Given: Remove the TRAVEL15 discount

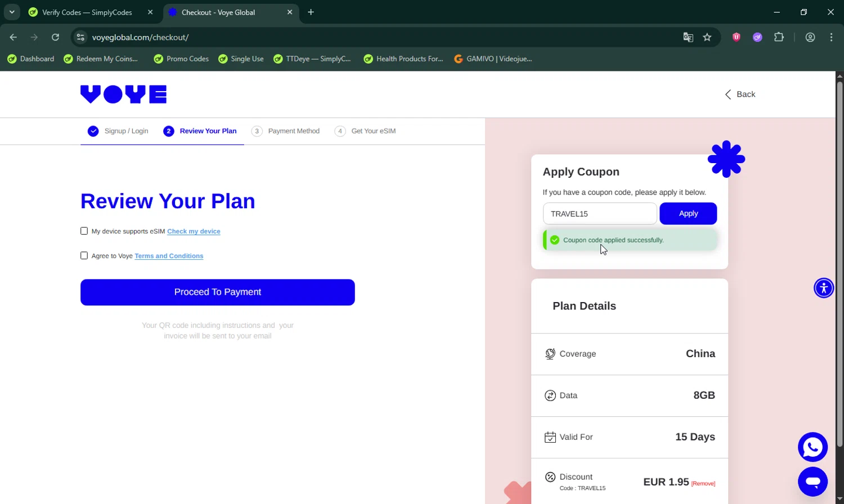Looking at the screenshot, I should (703, 484).
